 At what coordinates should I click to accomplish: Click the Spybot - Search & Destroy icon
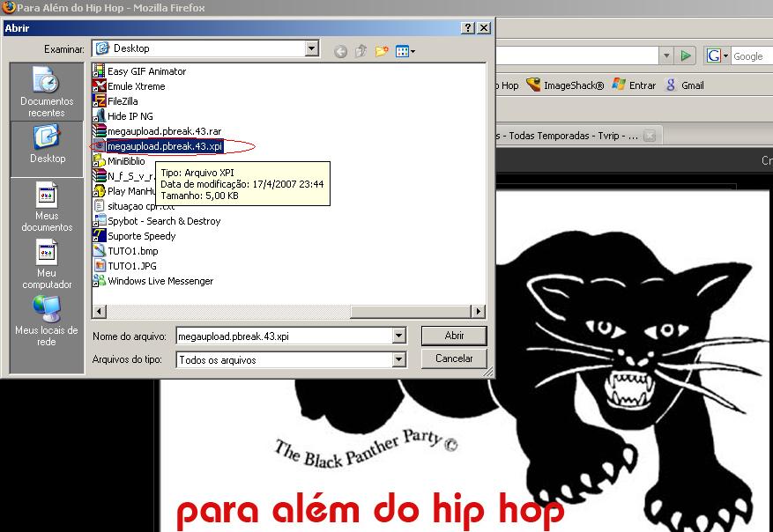pos(99,221)
